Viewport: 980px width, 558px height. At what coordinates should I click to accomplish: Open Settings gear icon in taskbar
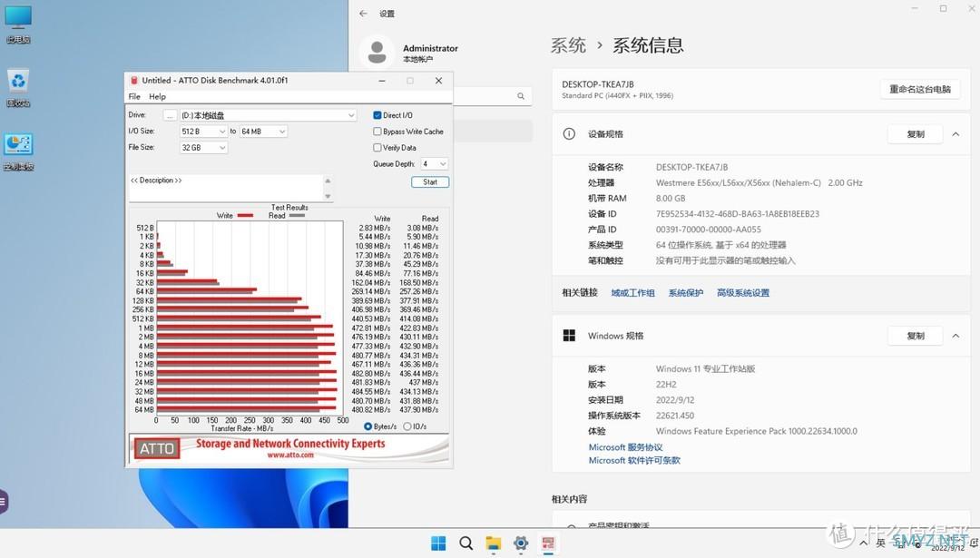click(521, 543)
